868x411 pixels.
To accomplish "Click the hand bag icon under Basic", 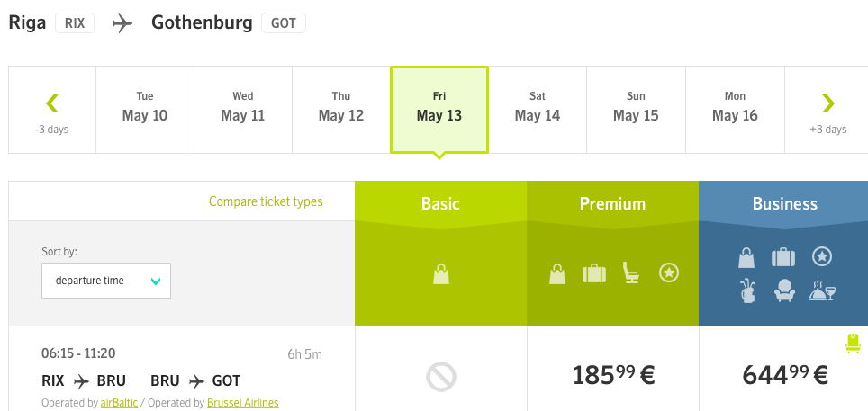I will click(x=441, y=273).
